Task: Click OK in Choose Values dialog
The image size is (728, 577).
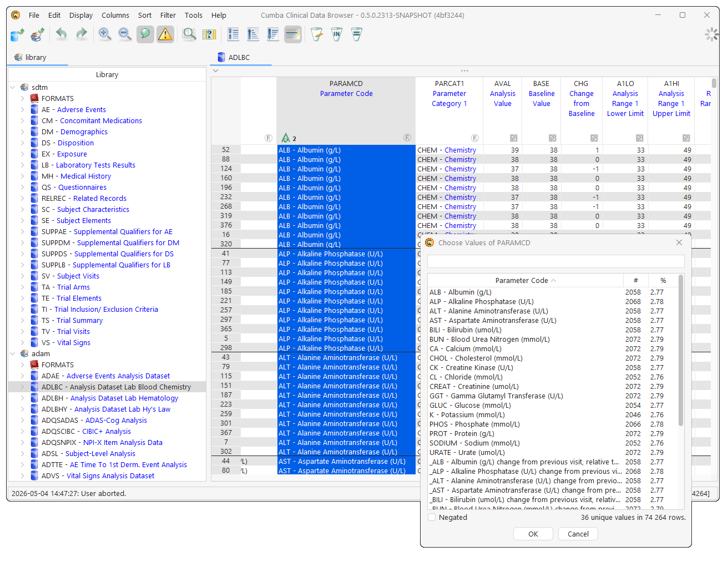Action: 533,534
